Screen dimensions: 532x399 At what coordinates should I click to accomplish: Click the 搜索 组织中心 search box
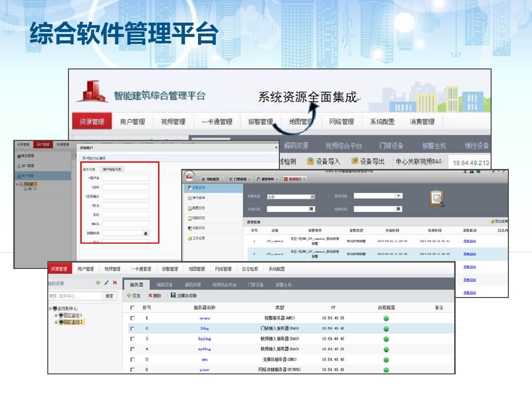[75, 296]
